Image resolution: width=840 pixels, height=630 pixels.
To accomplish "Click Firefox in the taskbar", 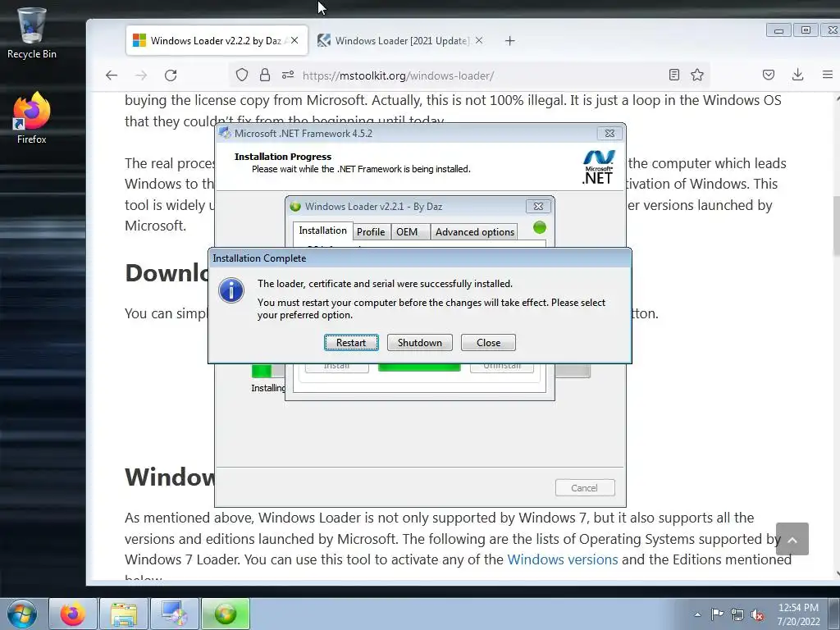I will (73, 614).
